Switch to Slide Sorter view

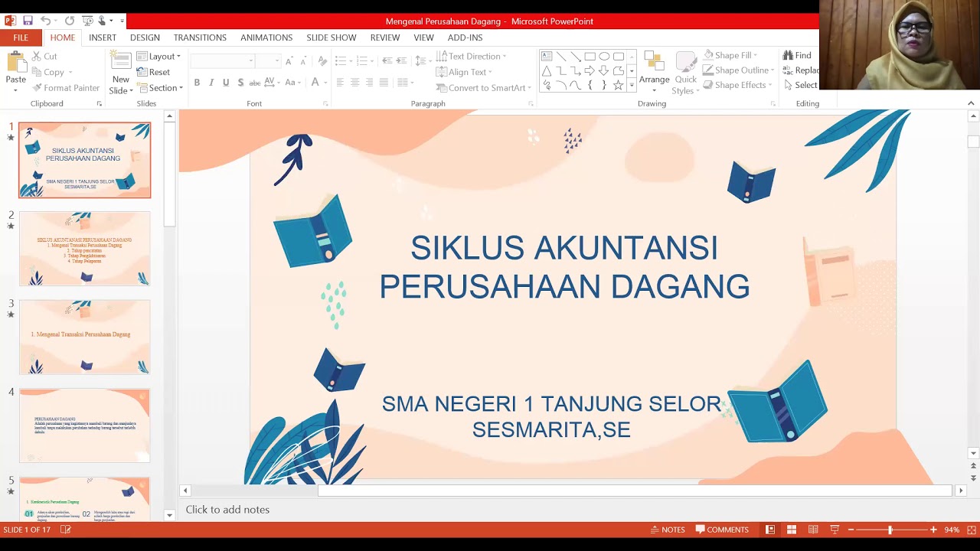[x=792, y=530]
